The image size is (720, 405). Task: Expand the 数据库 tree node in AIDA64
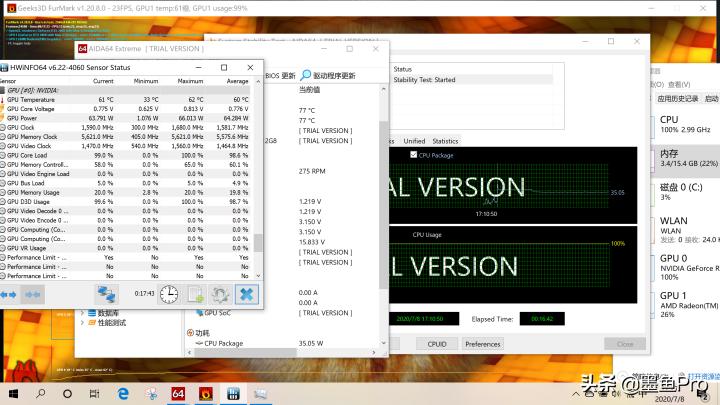pyautogui.click(x=82, y=313)
